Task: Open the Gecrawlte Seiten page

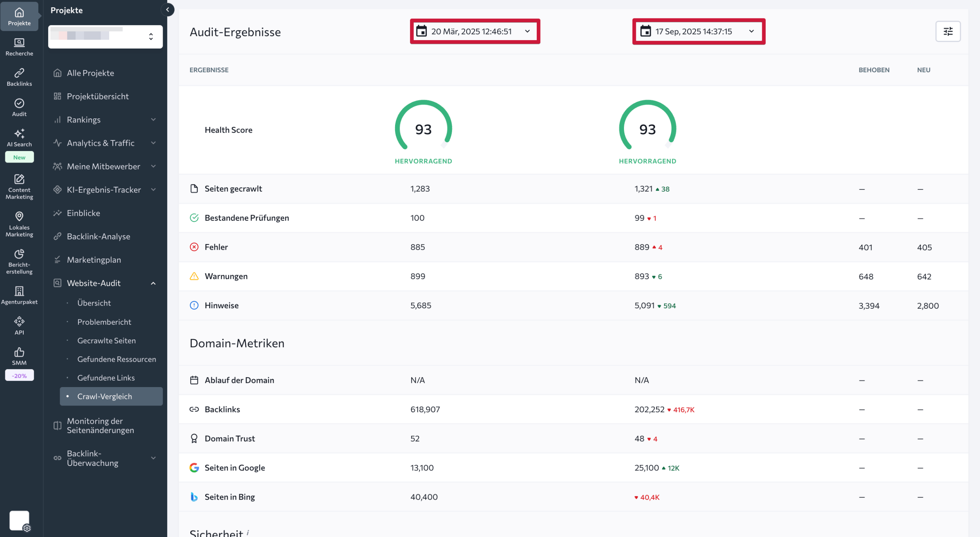Action: [106, 340]
